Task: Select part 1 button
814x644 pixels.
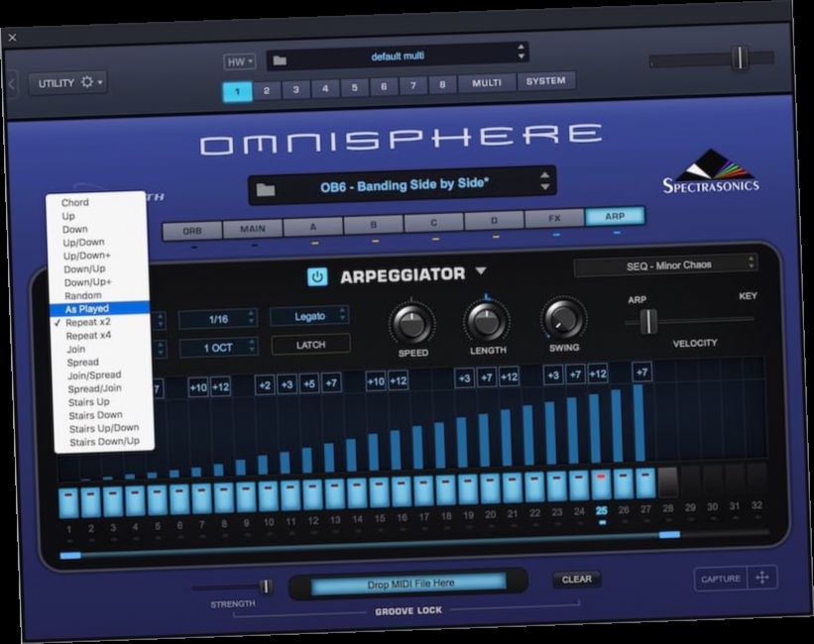Action: coord(237,91)
